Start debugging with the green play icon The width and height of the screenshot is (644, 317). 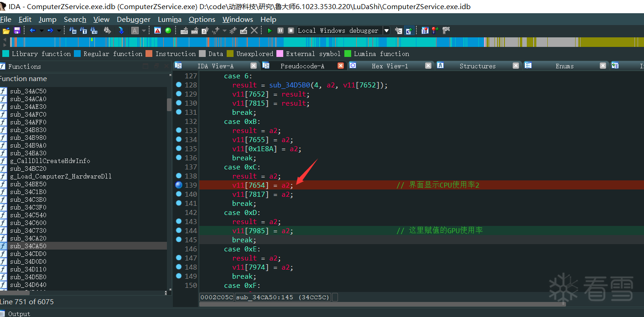[x=270, y=31]
